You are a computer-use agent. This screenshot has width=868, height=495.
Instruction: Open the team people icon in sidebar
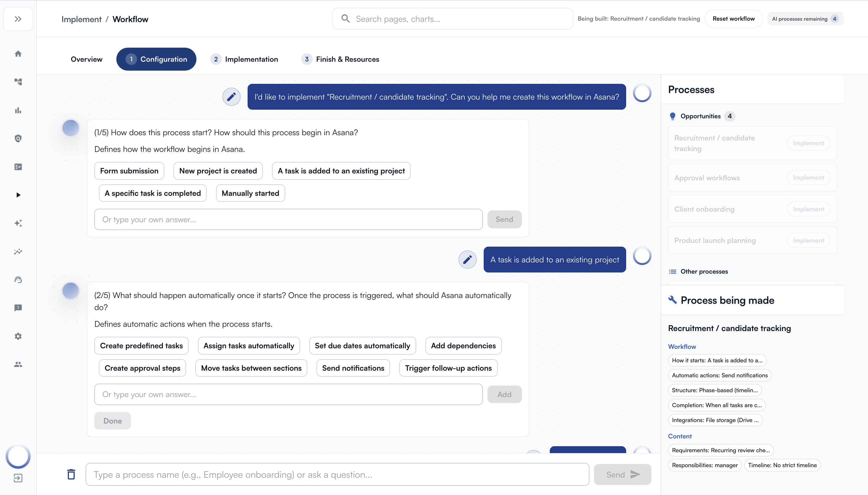click(18, 364)
